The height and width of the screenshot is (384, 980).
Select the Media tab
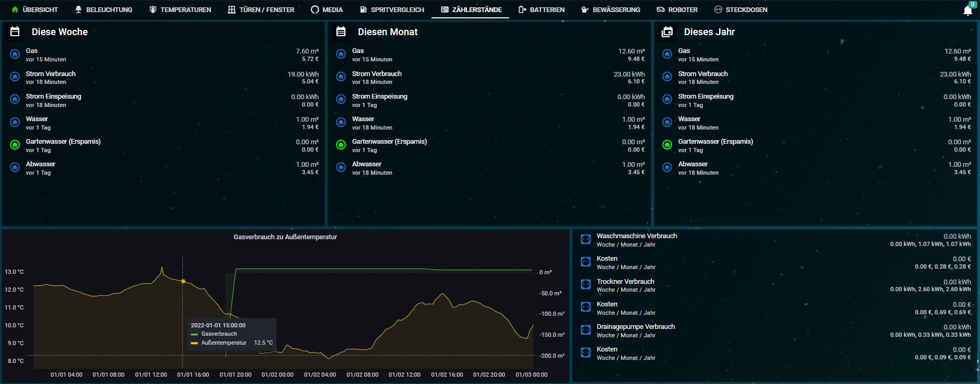click(x=326, y=9)
